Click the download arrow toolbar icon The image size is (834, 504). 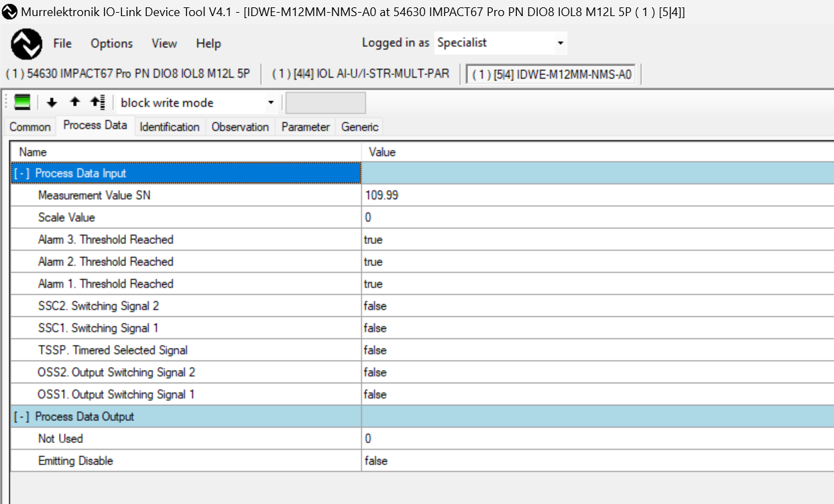[52, 103]
